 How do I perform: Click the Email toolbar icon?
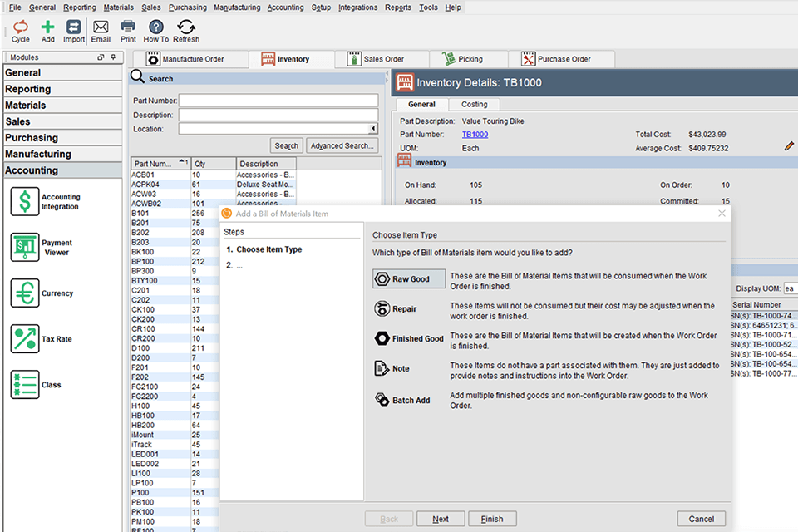tap(101, 32)
